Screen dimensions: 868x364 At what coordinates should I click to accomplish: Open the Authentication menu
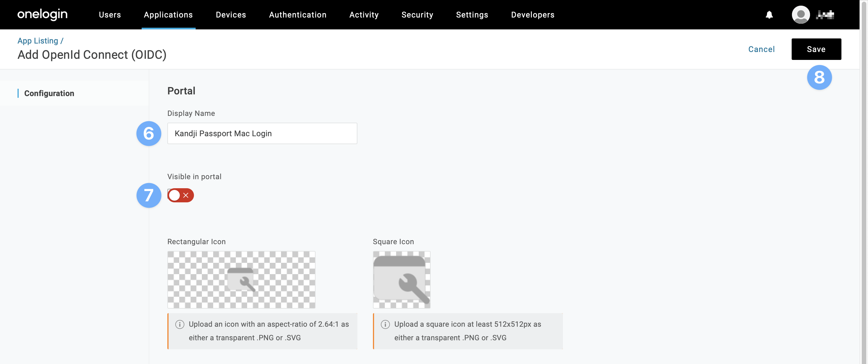297,15
